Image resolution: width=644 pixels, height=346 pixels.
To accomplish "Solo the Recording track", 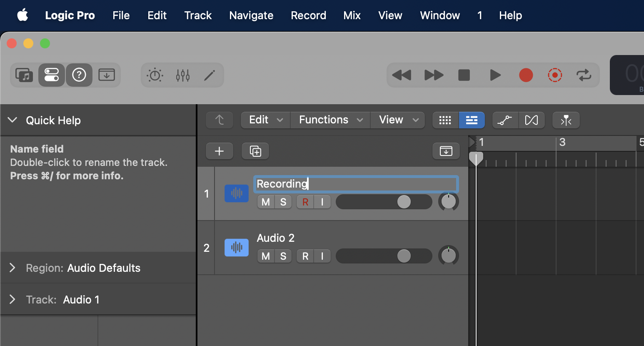I will tap(283, 202).
